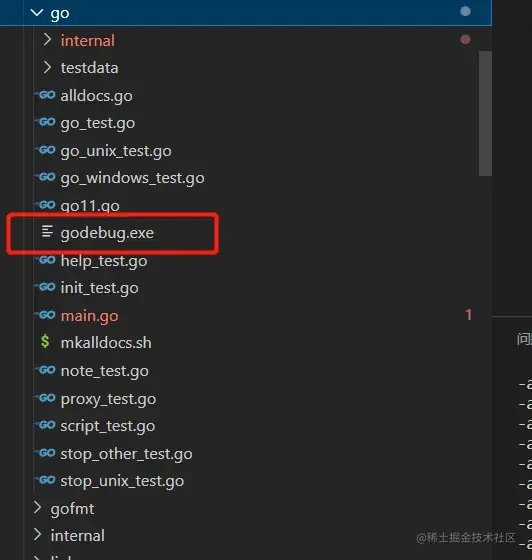Expand the gofmt folder
532x560 pixels.
pos(37,508)
